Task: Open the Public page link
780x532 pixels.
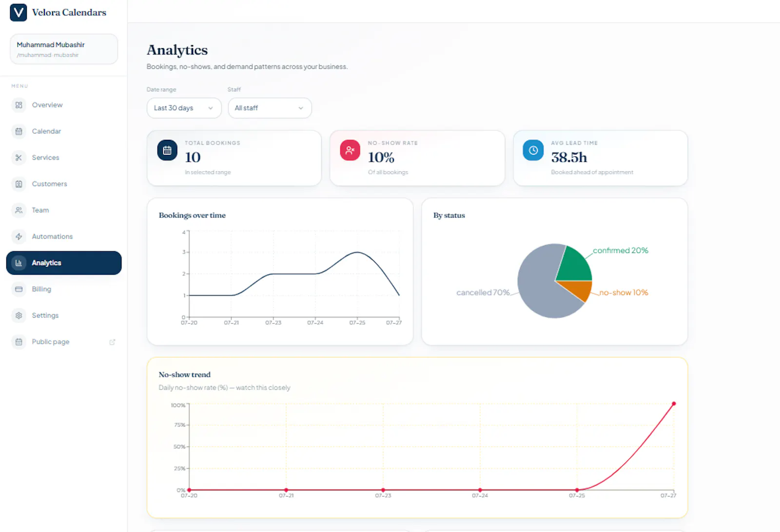Action: [64, 342]
